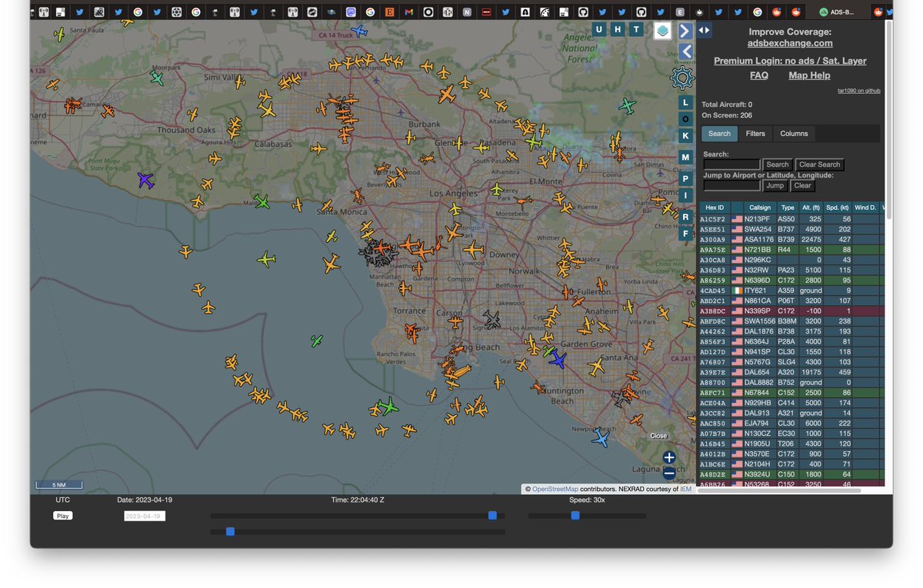Open adsbexchange.com link
The height and width of the screenshot is (588, 923).
790,43
